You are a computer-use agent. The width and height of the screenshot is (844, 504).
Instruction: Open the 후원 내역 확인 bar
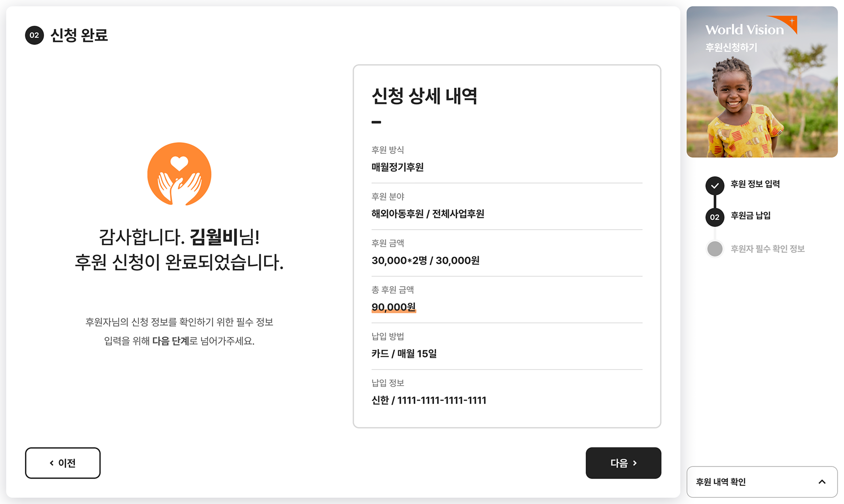(x=762, y=482)
